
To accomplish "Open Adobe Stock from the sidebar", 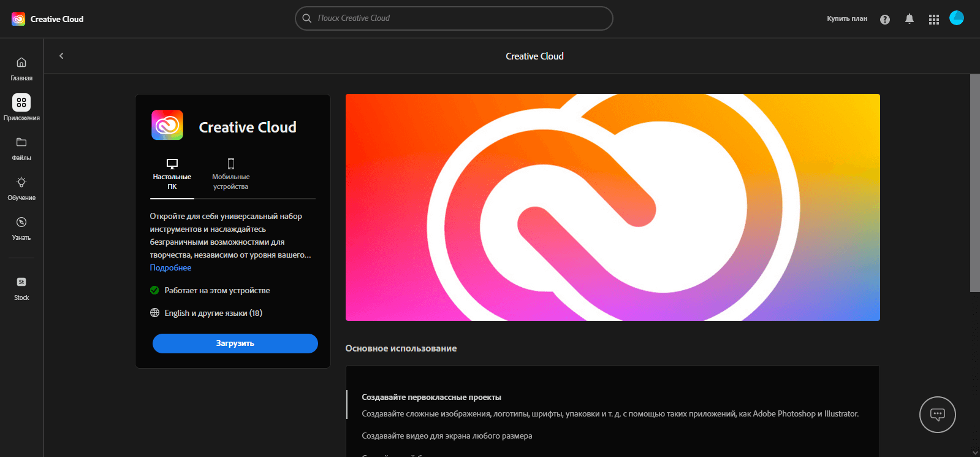I will [x=21, y=282].
